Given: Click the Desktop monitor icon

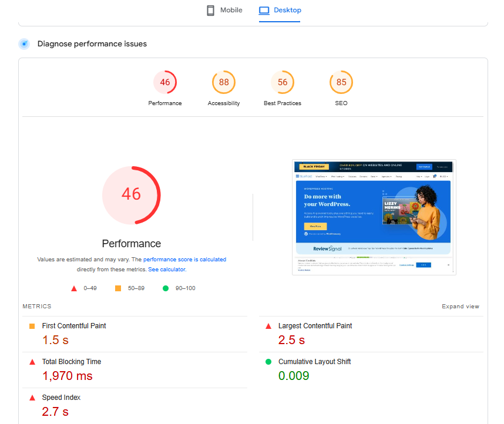Looking at the screenshot, I should [264, 11].
